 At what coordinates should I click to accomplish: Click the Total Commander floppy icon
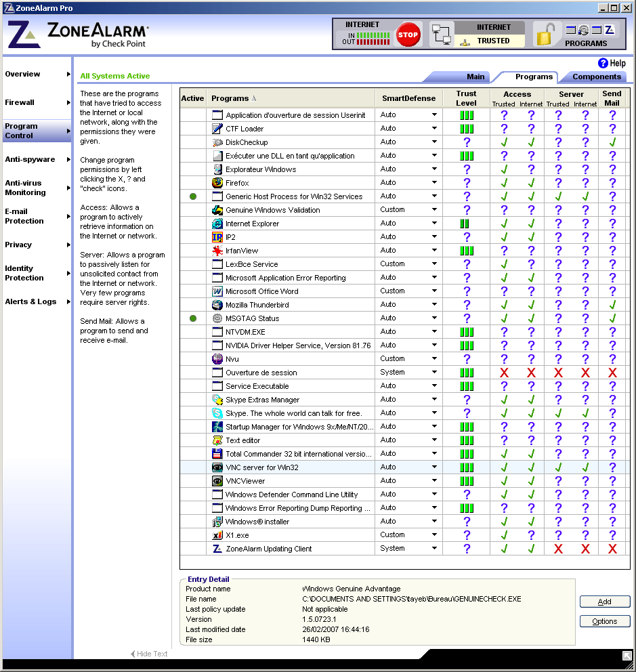point(217,454)
